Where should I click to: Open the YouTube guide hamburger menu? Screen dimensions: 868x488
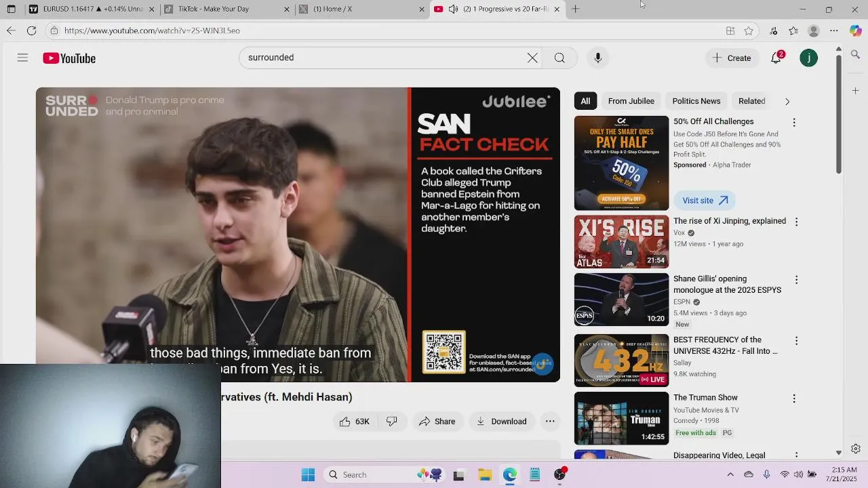point(22,58)
